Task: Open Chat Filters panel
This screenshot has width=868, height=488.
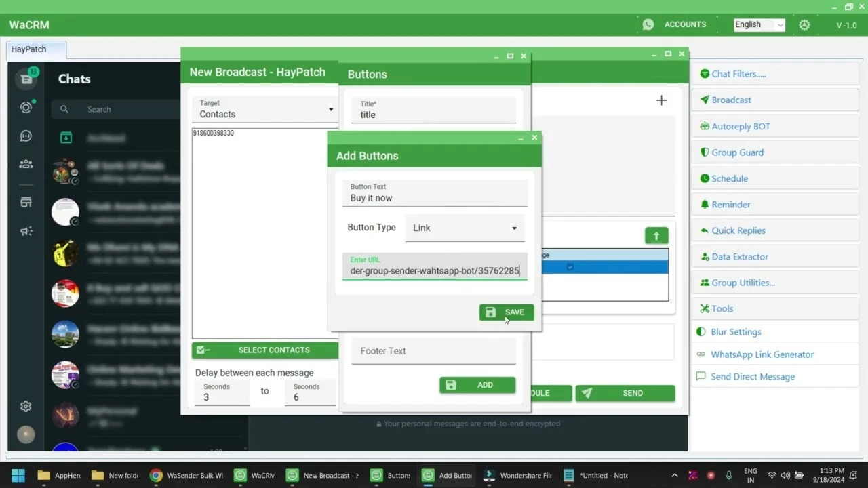Action: (x=775, y=74)
